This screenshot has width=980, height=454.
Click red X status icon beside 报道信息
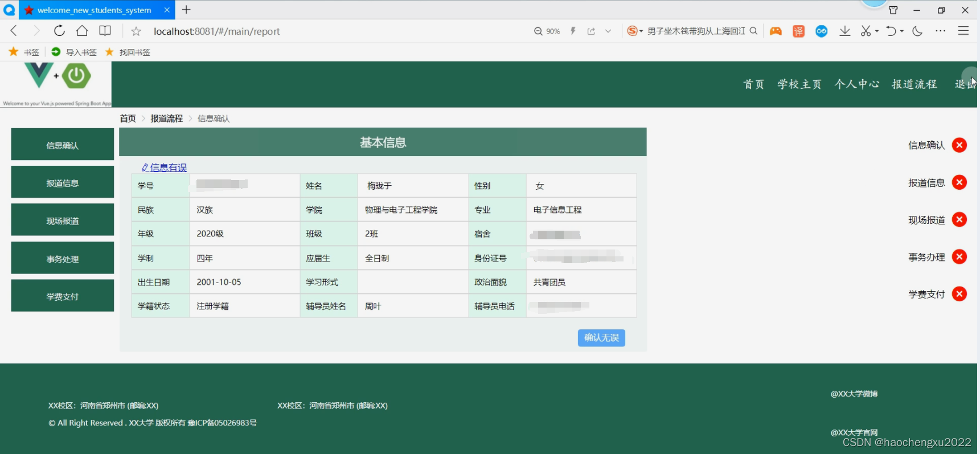pos(960,182)
